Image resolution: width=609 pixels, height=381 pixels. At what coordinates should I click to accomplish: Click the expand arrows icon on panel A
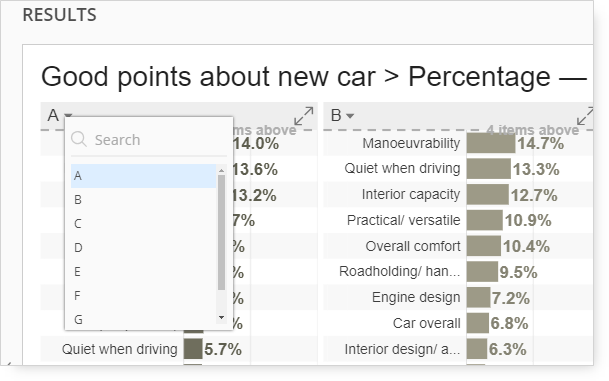click(x=303, y=116)
